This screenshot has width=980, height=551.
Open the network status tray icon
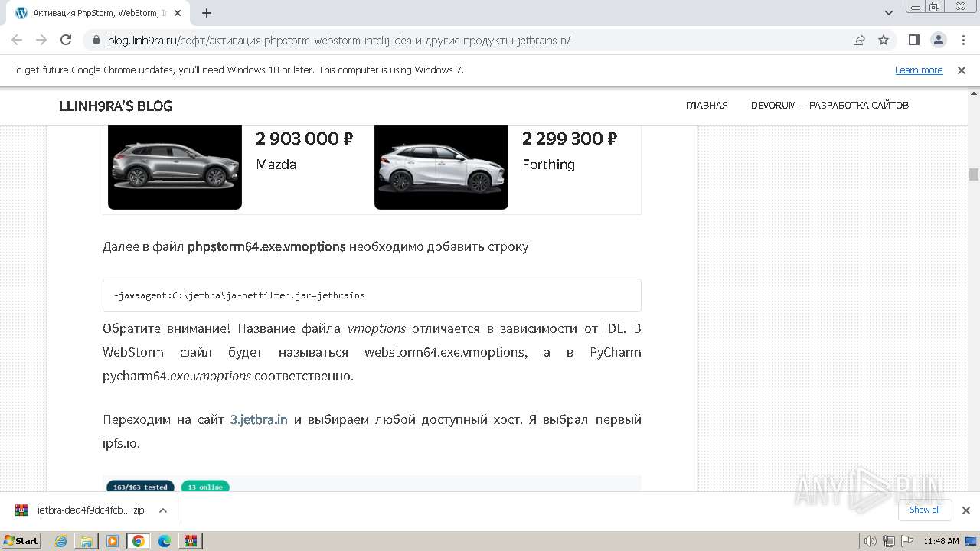click(x=889, y=541)
